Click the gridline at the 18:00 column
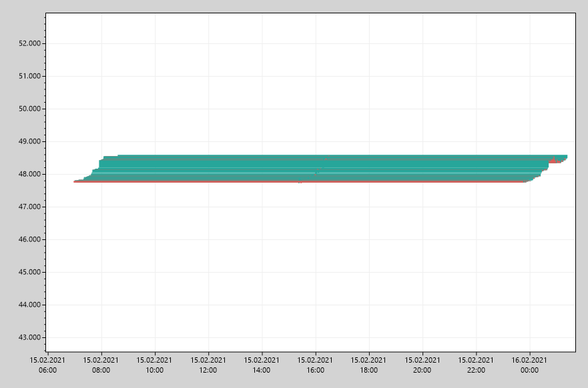 point(369,267)
